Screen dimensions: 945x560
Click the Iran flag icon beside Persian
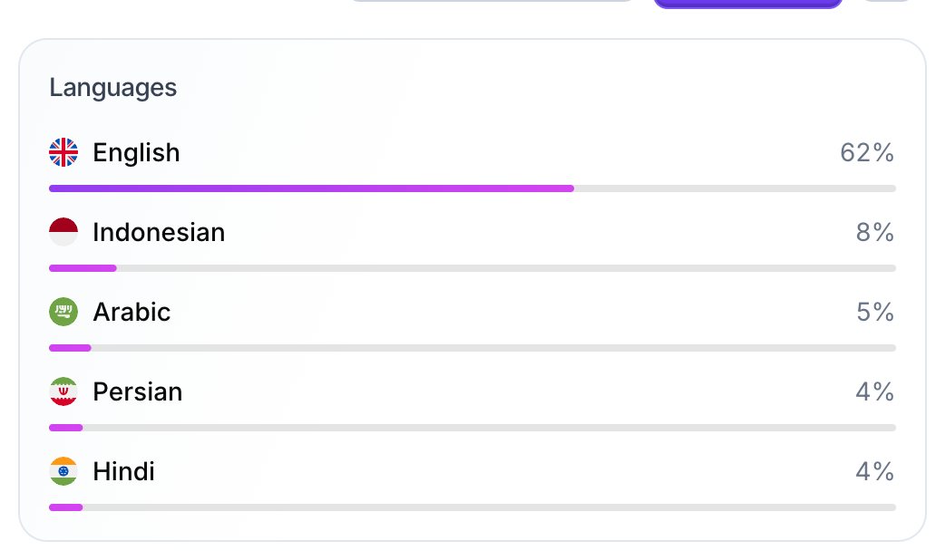63,391
